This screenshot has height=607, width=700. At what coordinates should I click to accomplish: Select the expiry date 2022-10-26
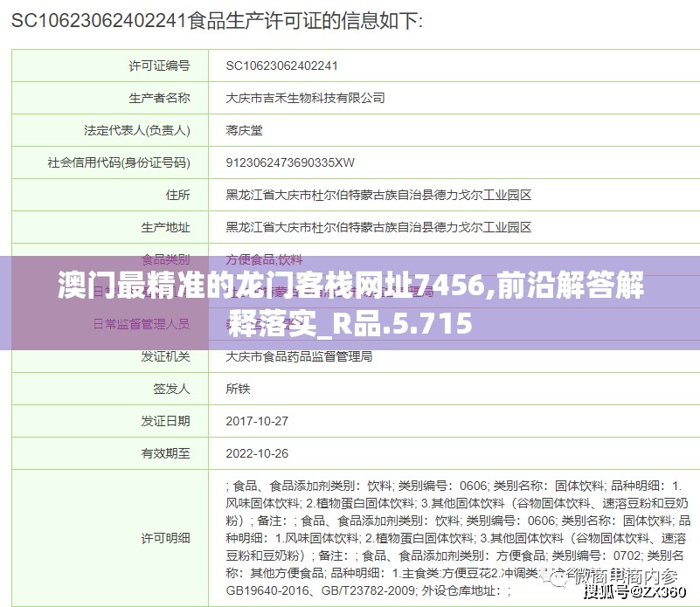(257, 453)
